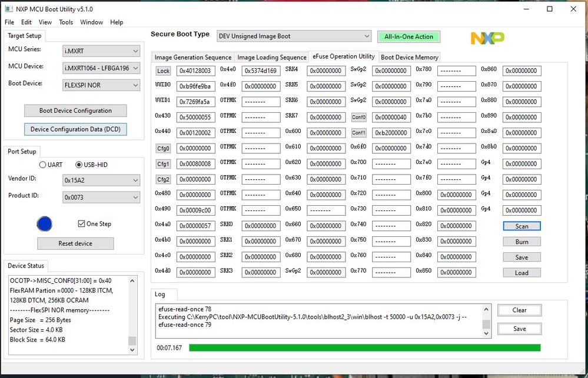This screenshot has width=588, height=378.
Task: Select the eFuse Operation Utility tab
Action: 344,56
